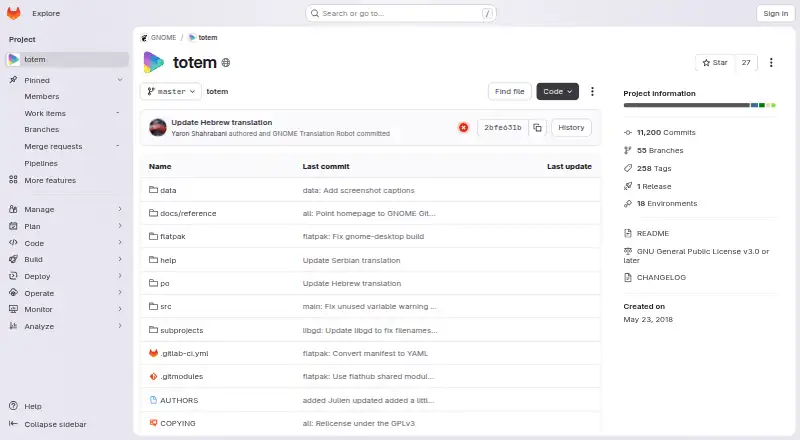Click the data folder icon

[153, 190]
